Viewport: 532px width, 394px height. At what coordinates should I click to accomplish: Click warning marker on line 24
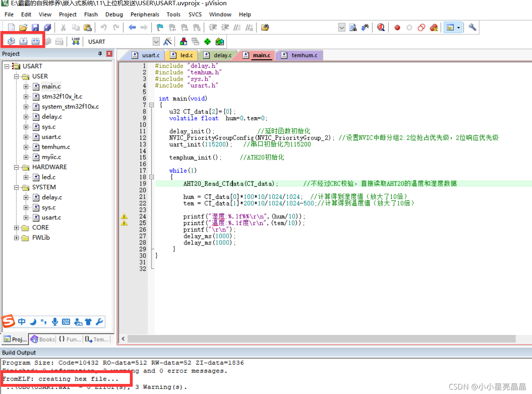click(124, 217)
